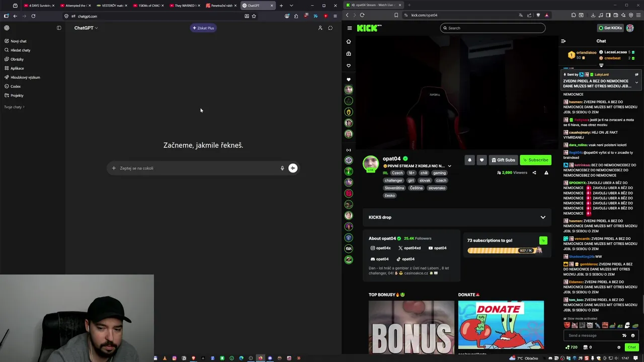Open Kick Following heart outline icon

(x=349, y=66)
